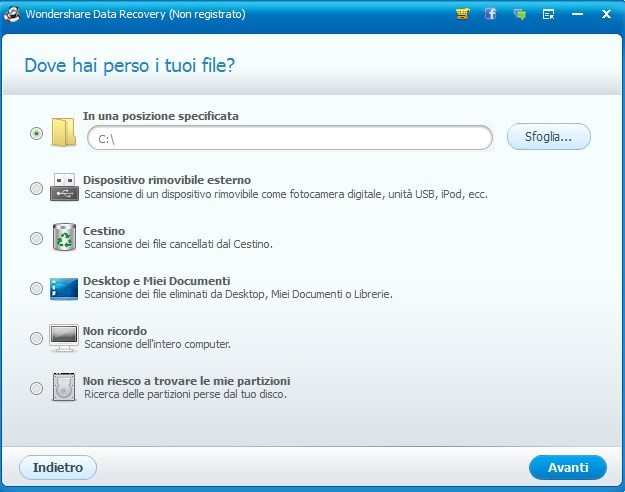Screen dimensions: 625x492
Task: Click the Wondershare Data Recovery app logo
Action: [12, 14]
